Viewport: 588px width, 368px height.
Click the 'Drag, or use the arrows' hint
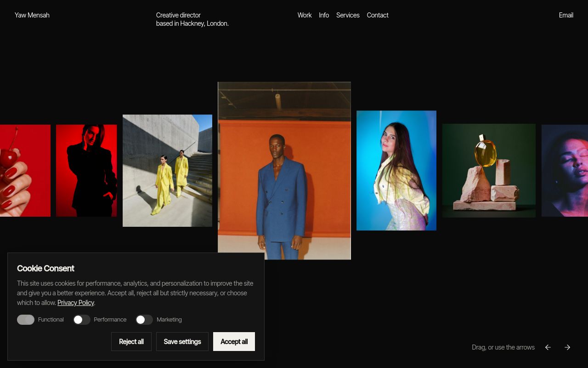[503, 347]
